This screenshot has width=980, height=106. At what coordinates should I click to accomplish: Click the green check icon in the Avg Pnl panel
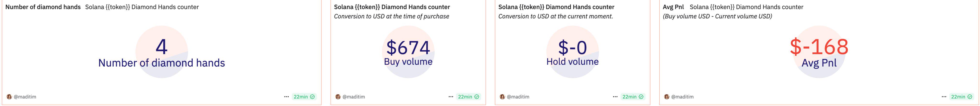click(x=970, y=97)
